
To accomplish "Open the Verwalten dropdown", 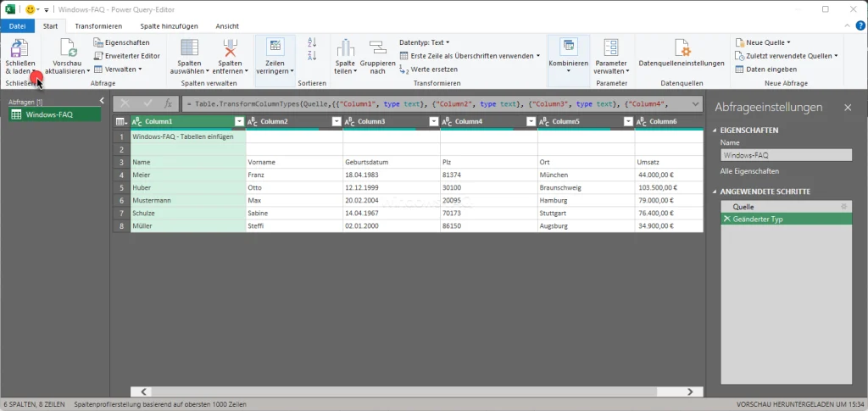I will (117, 69).
